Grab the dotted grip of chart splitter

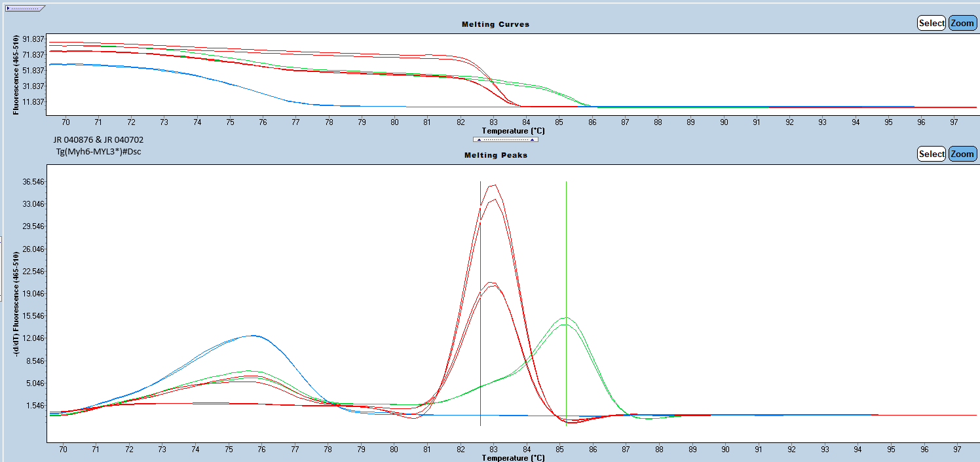[x=506, y=139]
